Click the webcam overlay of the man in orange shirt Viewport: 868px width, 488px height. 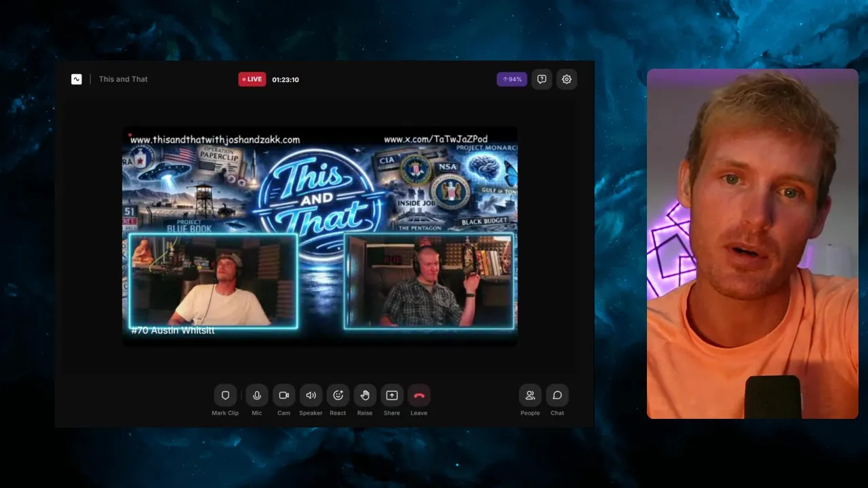[753, 244]
